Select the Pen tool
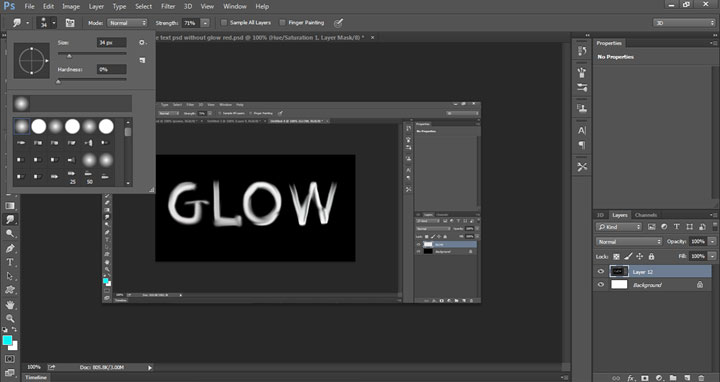This screenshot has height=382, width=720. 10,248
